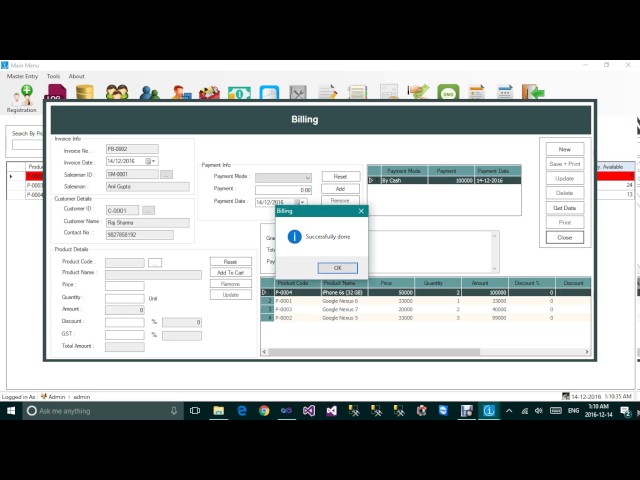Click the door with green arrow logout icon
This screenshot has width=640, height=480.
pyautogui.click(x=533, y=92)
